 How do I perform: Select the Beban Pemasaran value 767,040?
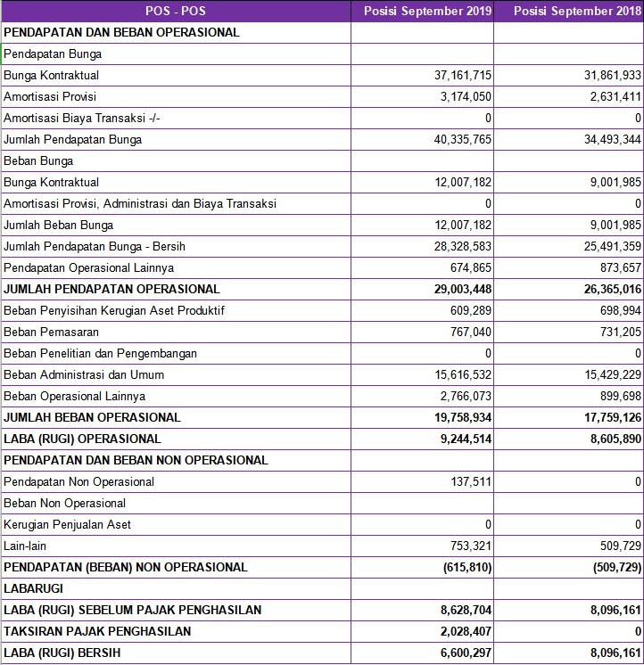coord(471,332)
